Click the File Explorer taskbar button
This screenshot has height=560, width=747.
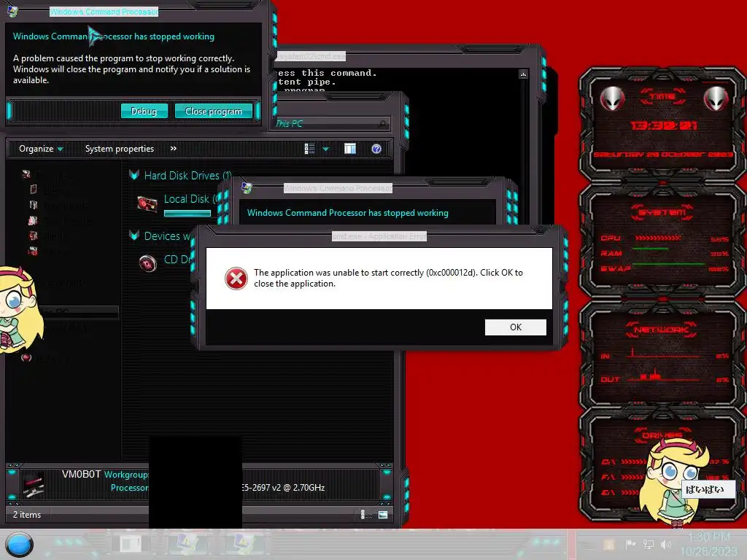coord(131,544)
